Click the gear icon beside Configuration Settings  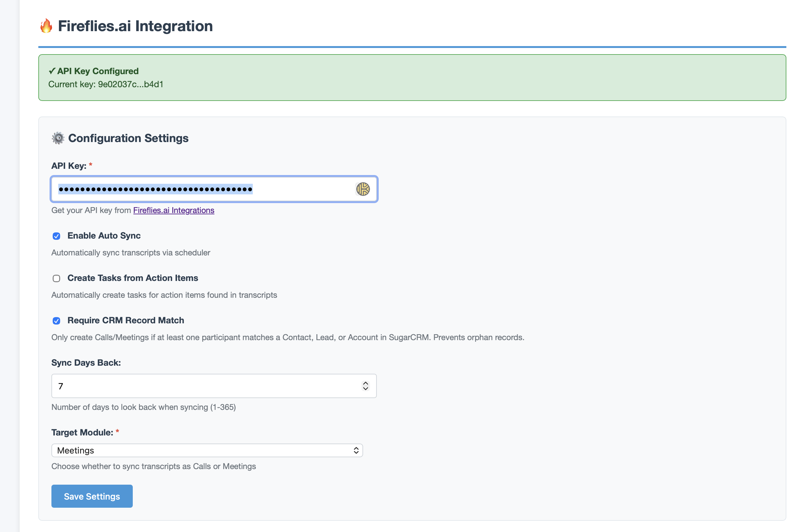(58, 138)
